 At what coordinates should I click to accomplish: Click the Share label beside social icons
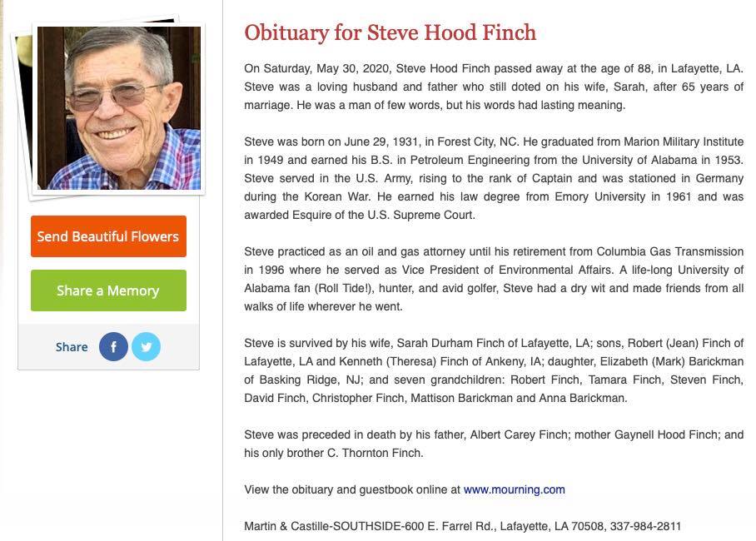pos(72,347)
